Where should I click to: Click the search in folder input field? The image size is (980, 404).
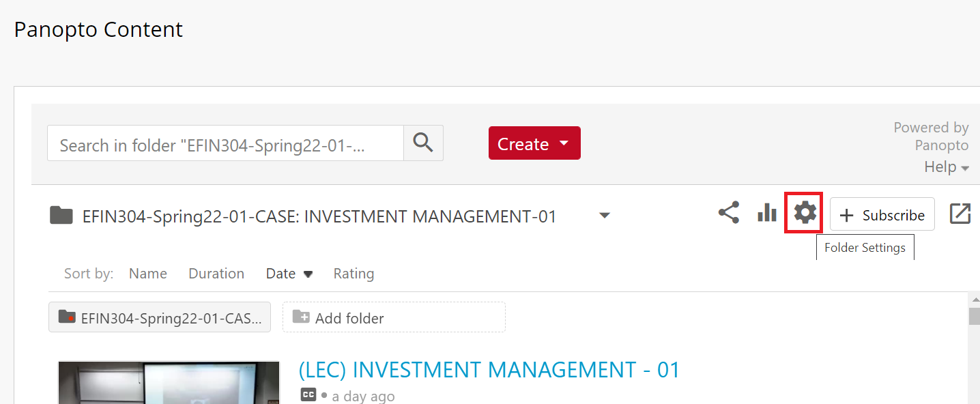coord(225,143)
